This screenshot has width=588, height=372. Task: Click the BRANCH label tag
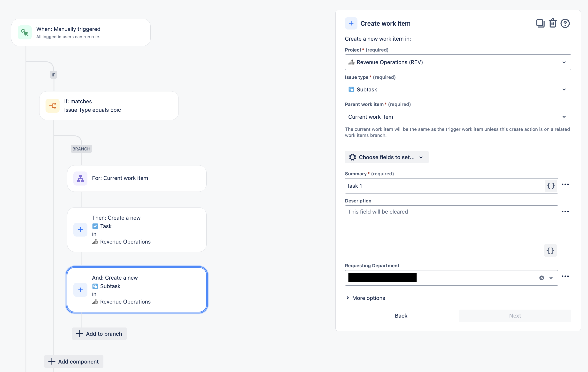click(x=81, y=149)
